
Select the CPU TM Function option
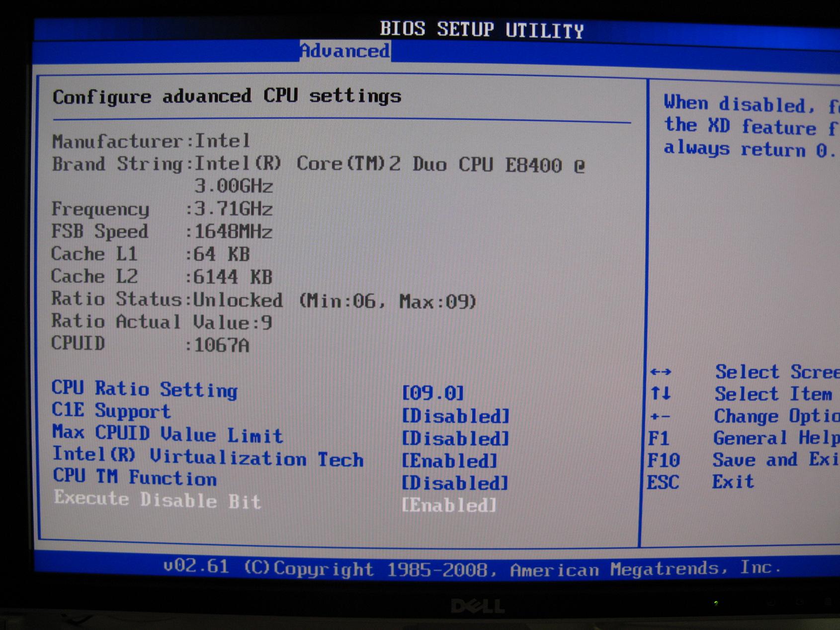click(135, 477)
